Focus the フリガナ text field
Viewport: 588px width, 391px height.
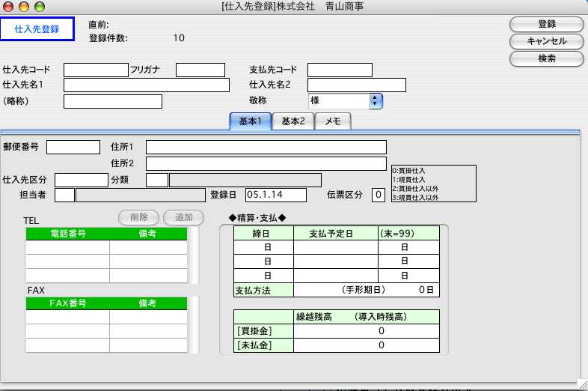click(x=200, y=70)
